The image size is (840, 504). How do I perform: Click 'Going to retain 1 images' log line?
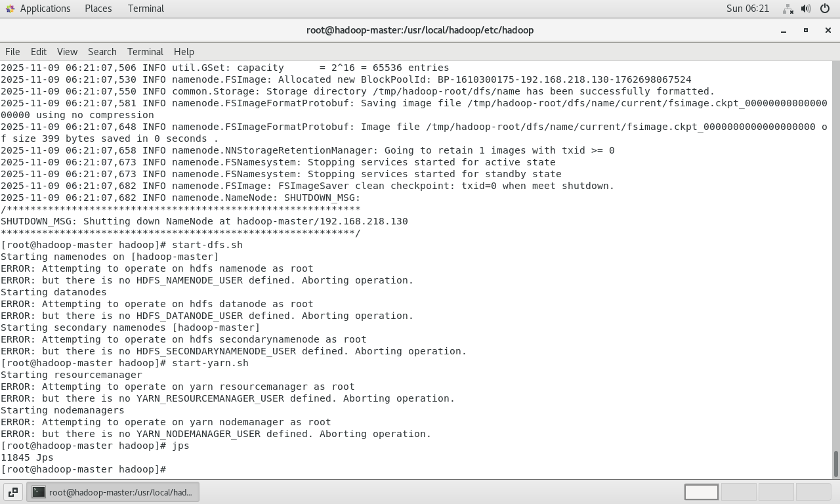click(x=308, y=150)
